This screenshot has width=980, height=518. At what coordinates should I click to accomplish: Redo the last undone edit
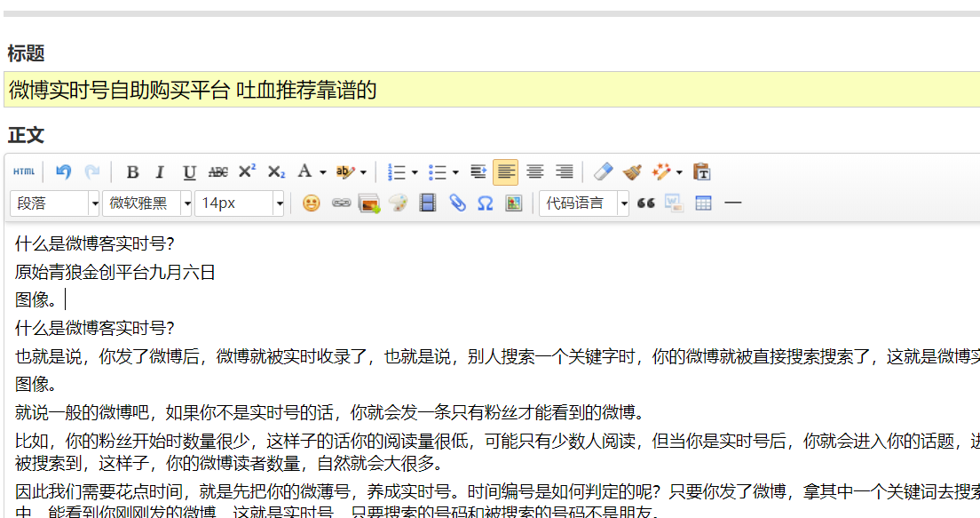click(92, 171)
